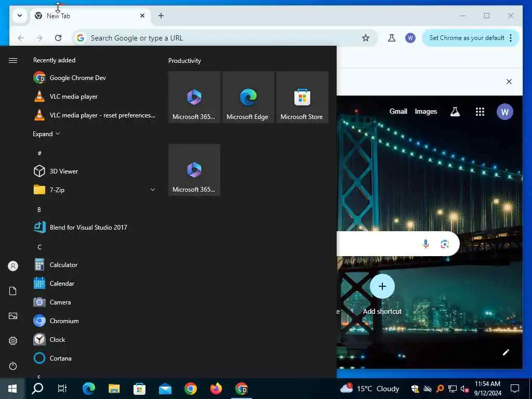Click the muted volume icon in system tray

464,389
